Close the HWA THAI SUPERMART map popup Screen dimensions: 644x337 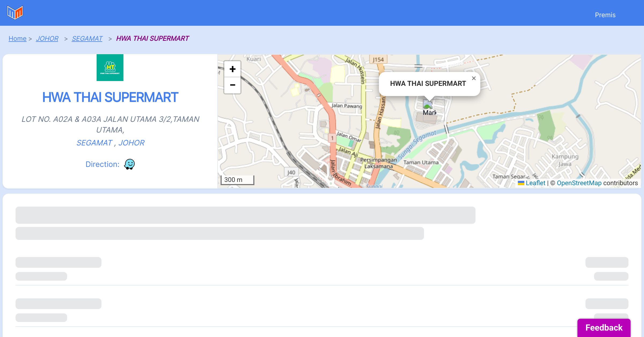[x=474, y=78]
